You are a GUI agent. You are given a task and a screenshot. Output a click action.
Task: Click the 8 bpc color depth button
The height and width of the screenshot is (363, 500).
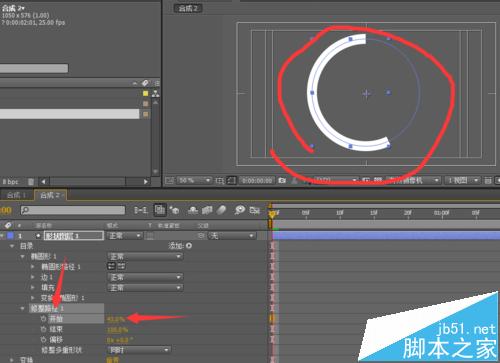tap(10, 182)
